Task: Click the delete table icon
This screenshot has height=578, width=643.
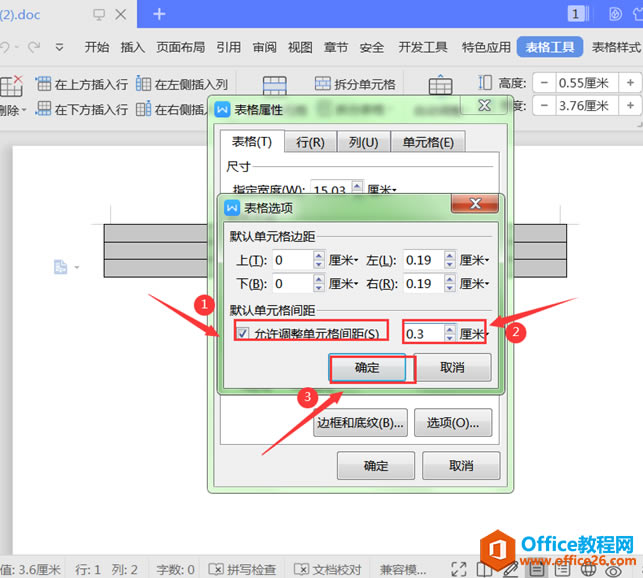Action: tap(11, 86)
